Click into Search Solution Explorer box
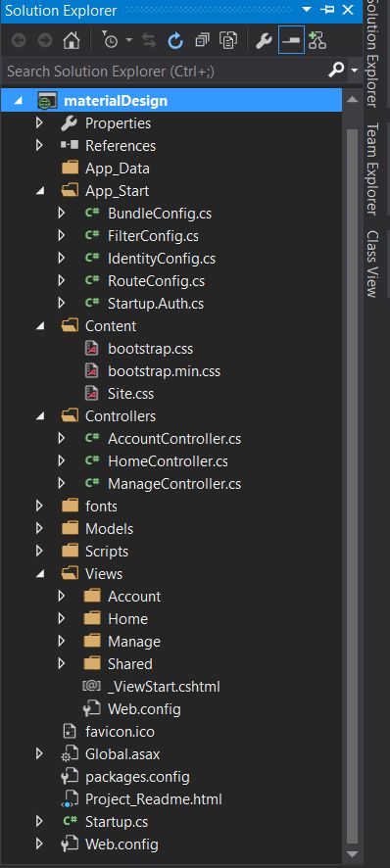This screenshot has width=390, height=868. 165,71
